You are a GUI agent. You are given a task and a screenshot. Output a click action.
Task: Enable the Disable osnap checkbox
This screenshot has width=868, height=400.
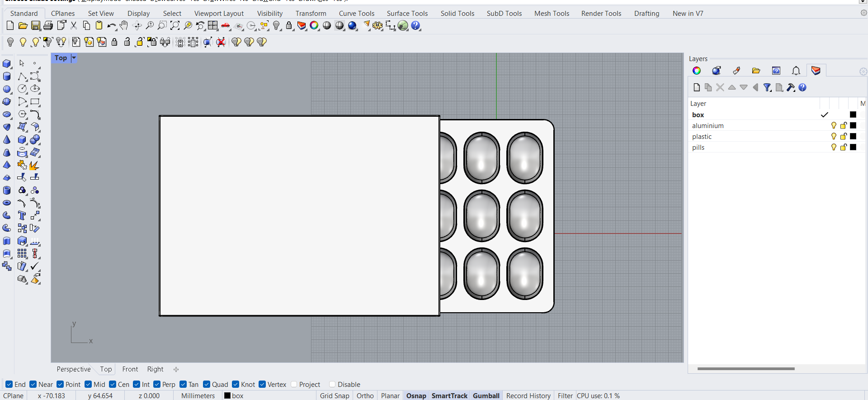point(332,384)
